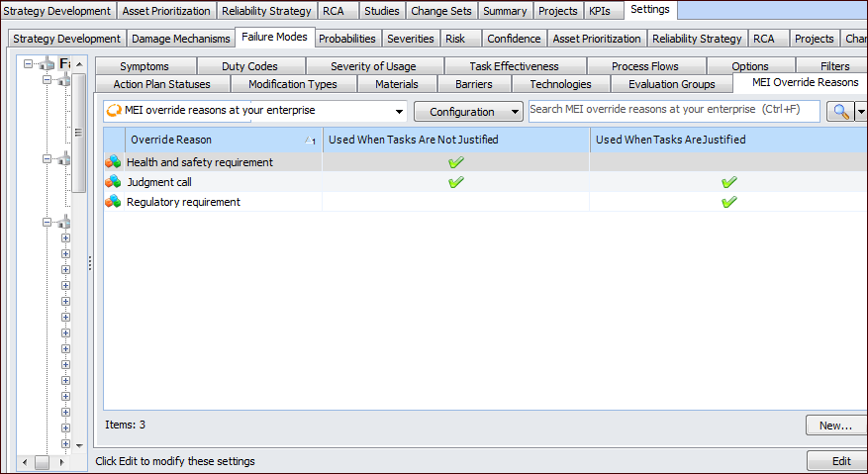Select the Action Plan Statuses sub-tab
868x474 pixels.
pos(161,84)
